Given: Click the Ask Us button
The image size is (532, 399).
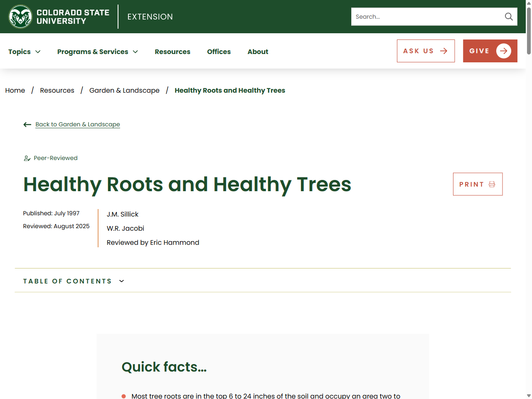Looking at the screenshot, I should (x=426, y=51).
